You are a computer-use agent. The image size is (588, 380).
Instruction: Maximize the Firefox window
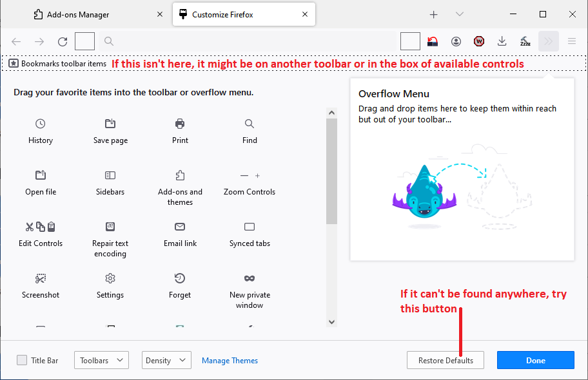tap(543, 14)
